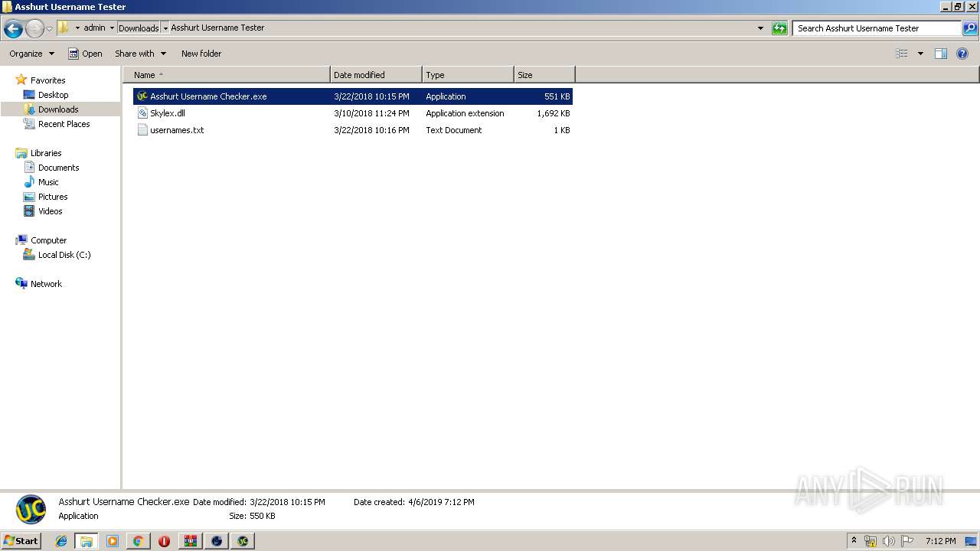Click the Windows Explorer taskbar button
Image resolution: width=980 pixels, height=551 pixels.
pyautogui.click(x=87, y=541)
